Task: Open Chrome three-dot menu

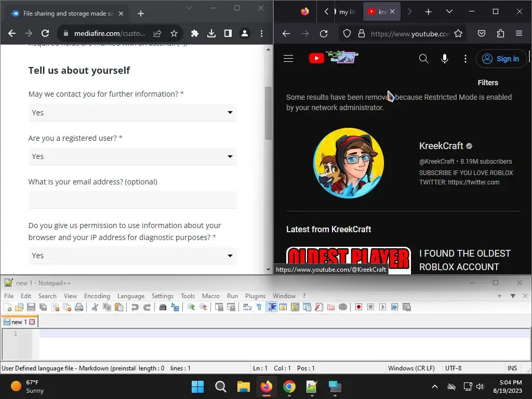Action: tap(261, 34)
